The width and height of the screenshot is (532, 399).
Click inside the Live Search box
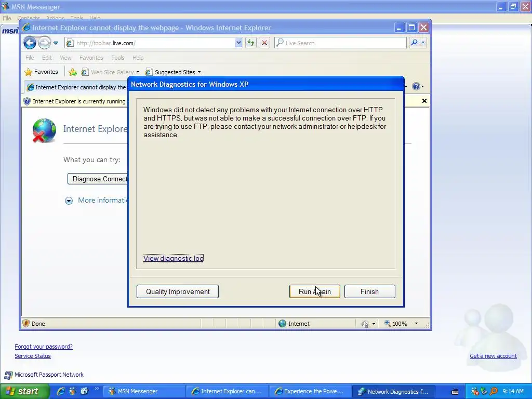(340, 43)
